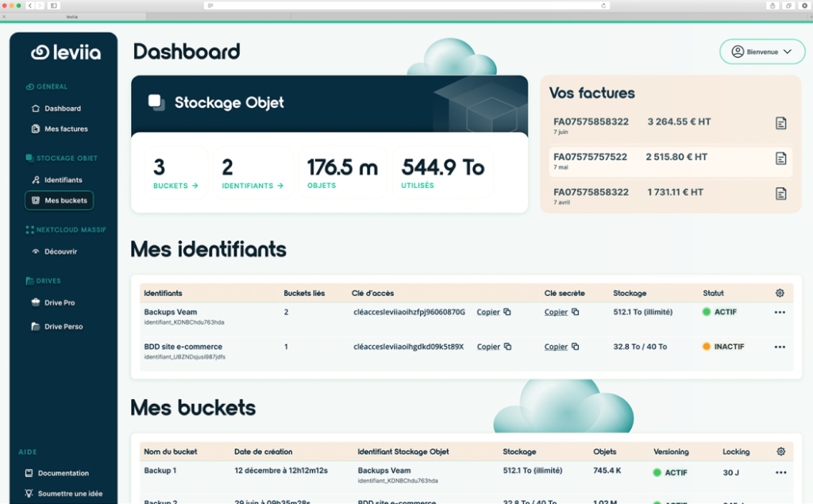Open invoice document icon for 3 264.55 € bill

(781, 123)
